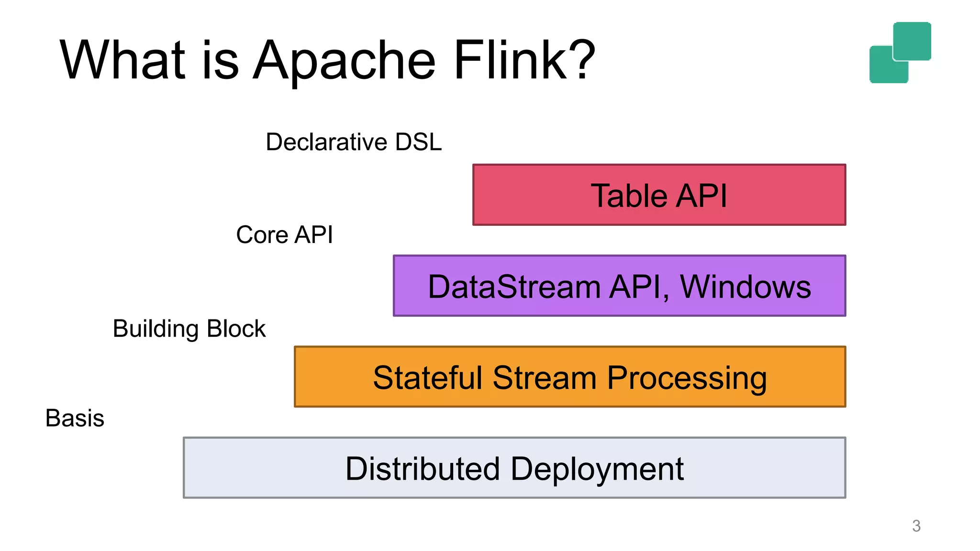Click the 'Declarative DSL' label
The image size is (980, 551).
coord(354,142)
